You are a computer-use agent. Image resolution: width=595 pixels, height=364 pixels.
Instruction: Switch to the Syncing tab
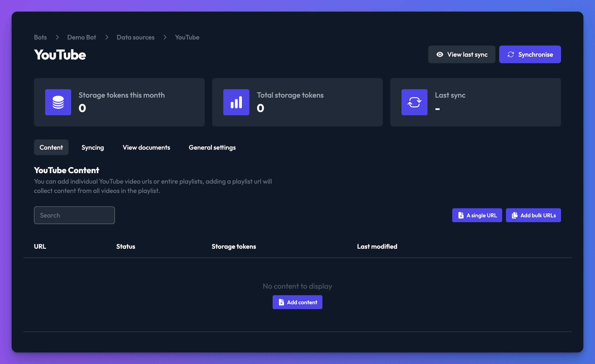point(93,147)
